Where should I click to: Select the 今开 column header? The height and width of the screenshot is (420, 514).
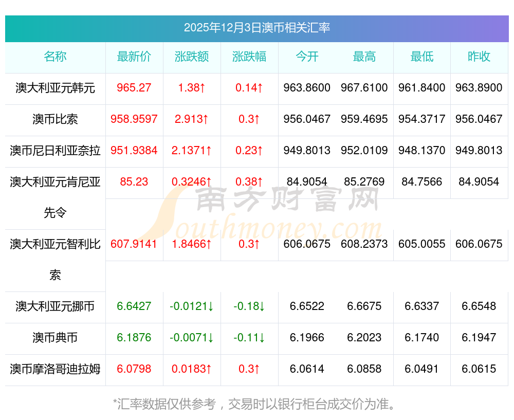pyautogui.click(x=307, y=57)
